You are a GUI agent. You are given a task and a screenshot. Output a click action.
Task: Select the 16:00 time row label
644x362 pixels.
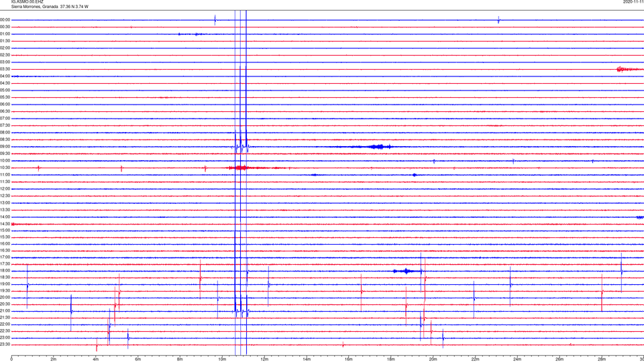tap(5, 244)
